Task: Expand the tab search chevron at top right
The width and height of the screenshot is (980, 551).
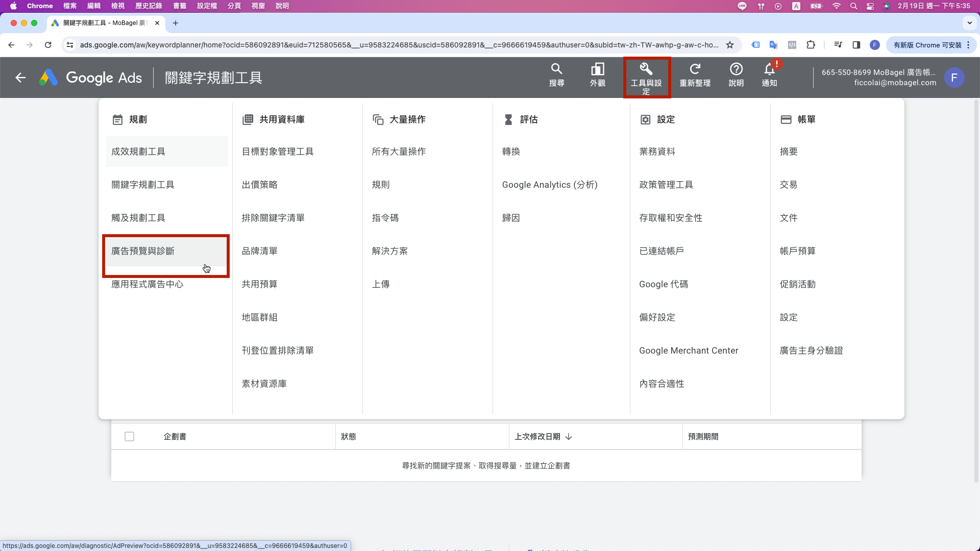Action: point(969,23)
